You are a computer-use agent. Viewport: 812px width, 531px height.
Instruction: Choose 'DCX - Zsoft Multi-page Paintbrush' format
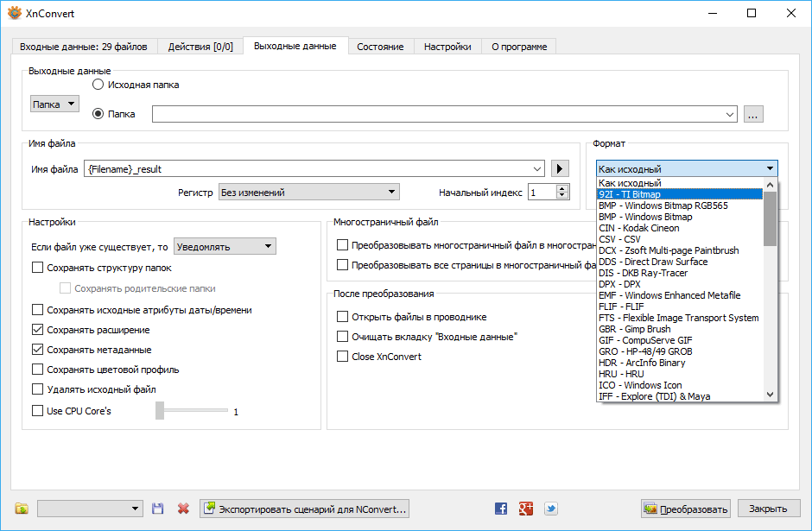tap(680, 250)
